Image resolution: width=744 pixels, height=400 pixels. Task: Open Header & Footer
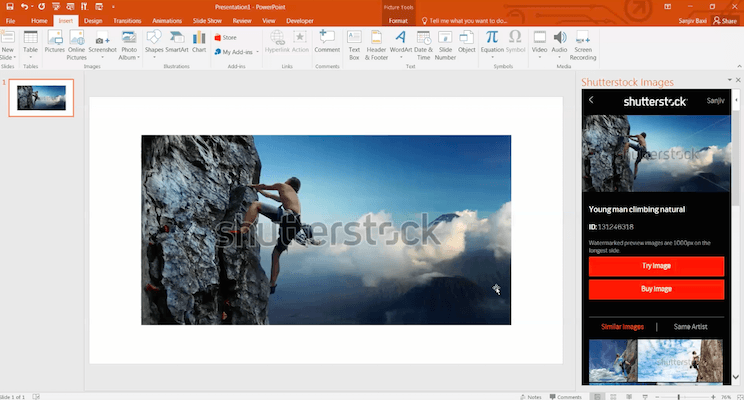[376, 45]
